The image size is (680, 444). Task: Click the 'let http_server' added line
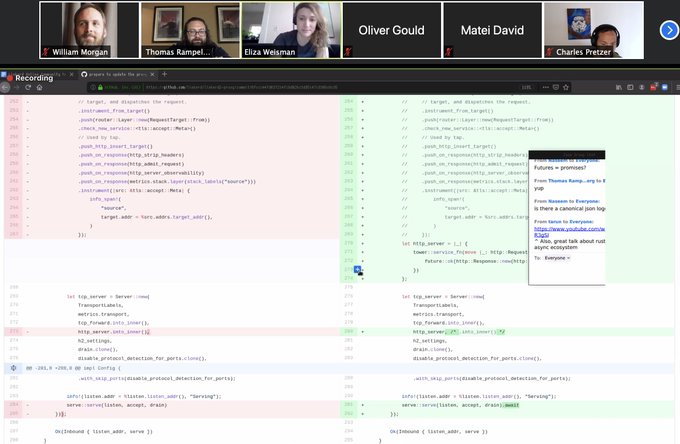click(x=435, y=244)
